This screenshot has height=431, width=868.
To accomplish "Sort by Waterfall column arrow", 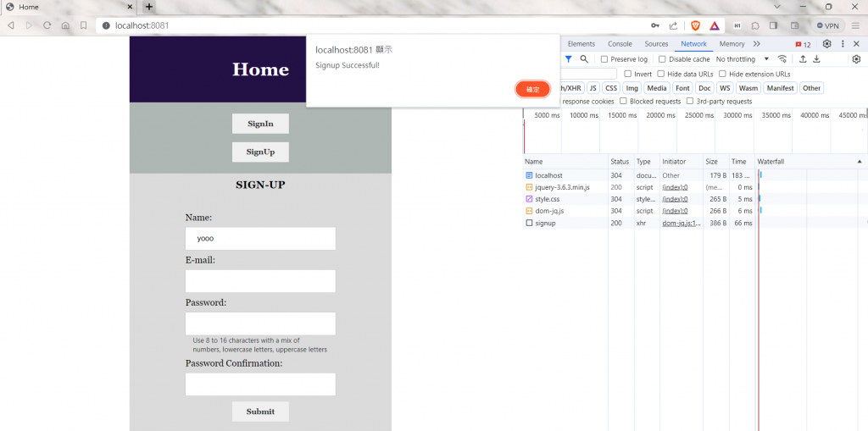I will pyautogui.click(x=860, y=162).
